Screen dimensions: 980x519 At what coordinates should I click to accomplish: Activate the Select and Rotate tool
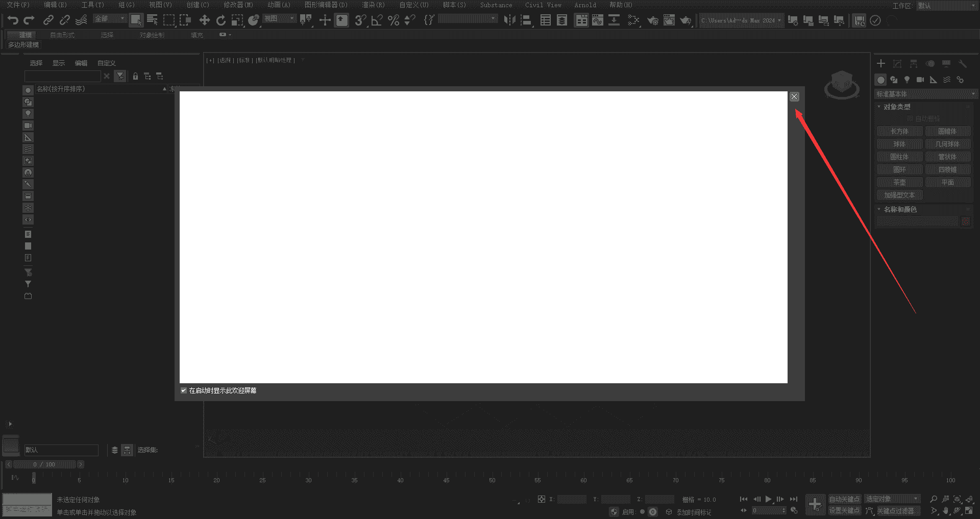click(x=220, y=20)
